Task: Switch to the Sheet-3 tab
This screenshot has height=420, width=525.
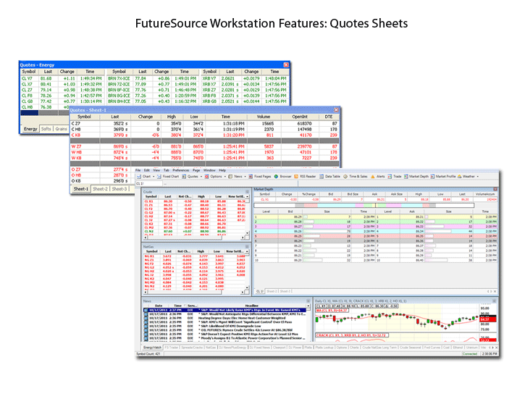Action: (119, 189)
